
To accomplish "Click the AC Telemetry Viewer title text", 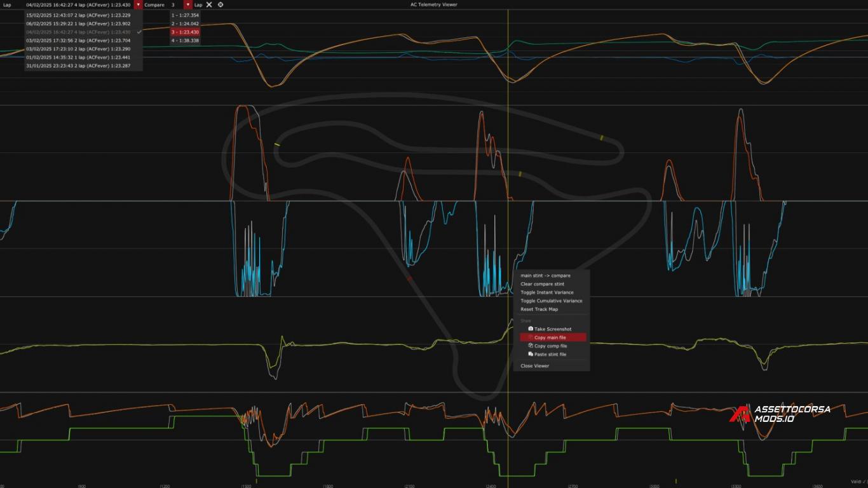I will pyautogui.click(x=434, y=4).
